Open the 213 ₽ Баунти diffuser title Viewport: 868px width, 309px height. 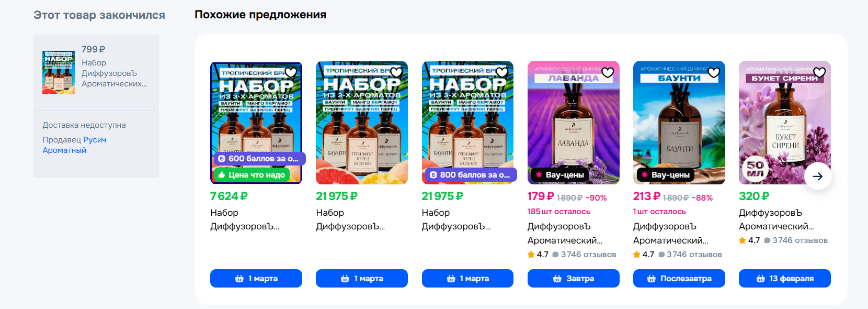click(670, 234)
